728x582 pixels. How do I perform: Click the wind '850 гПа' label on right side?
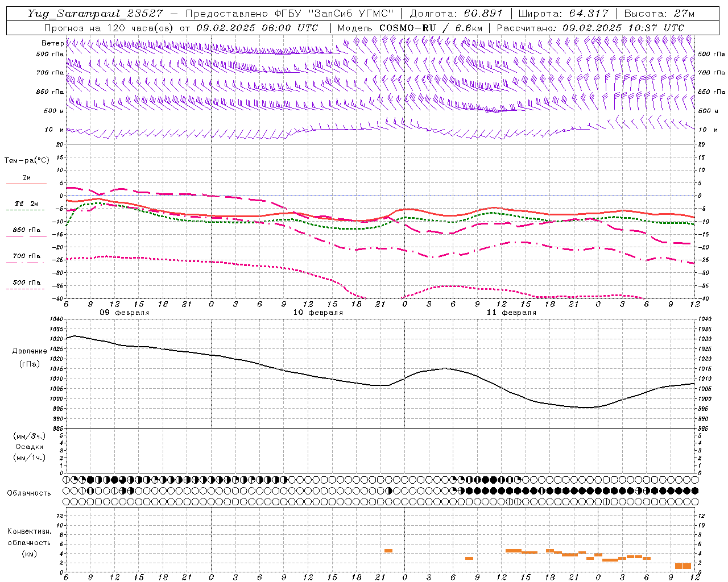coord(712,92)
